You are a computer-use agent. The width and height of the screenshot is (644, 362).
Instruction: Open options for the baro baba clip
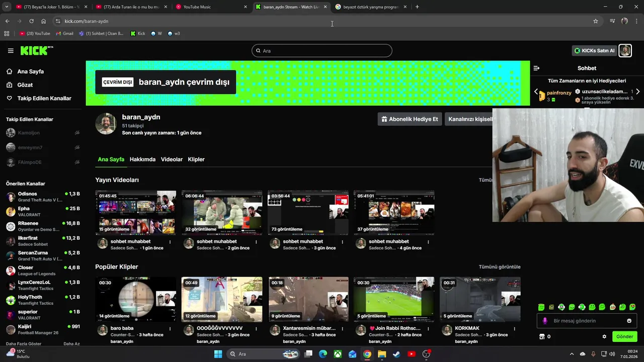point(170,329)
